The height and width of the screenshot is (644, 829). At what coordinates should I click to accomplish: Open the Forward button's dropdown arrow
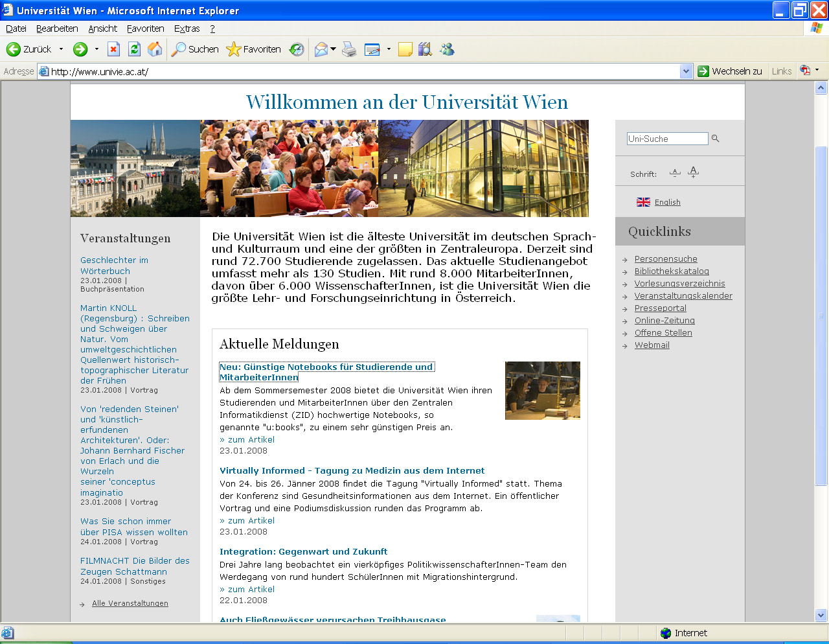pyautogui.click(x=97, y=49)
